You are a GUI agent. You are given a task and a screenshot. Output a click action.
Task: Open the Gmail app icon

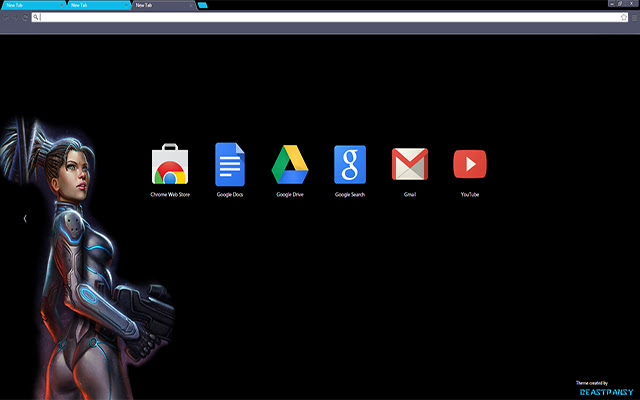tap(410, 164)
